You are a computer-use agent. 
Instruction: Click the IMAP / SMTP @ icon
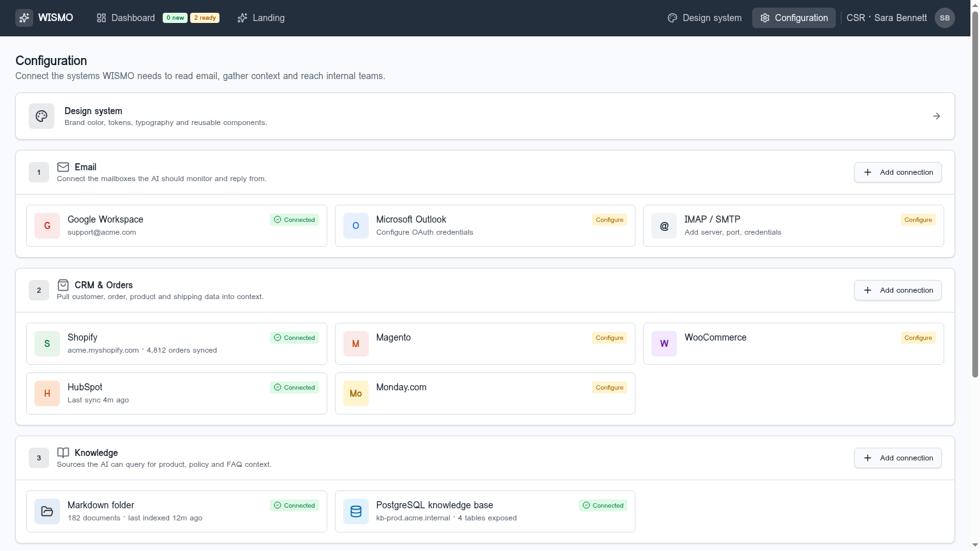coord(664,226)
